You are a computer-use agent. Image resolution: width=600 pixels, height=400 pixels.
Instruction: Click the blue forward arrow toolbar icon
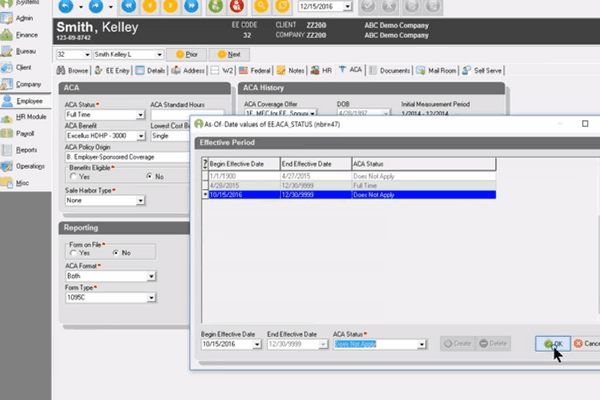pos(96,6)
